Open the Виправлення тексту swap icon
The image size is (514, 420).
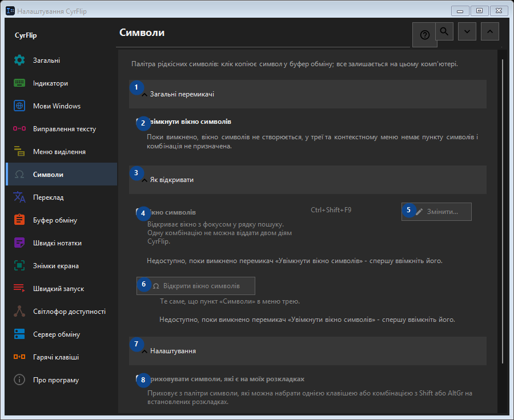pos(19,129)
